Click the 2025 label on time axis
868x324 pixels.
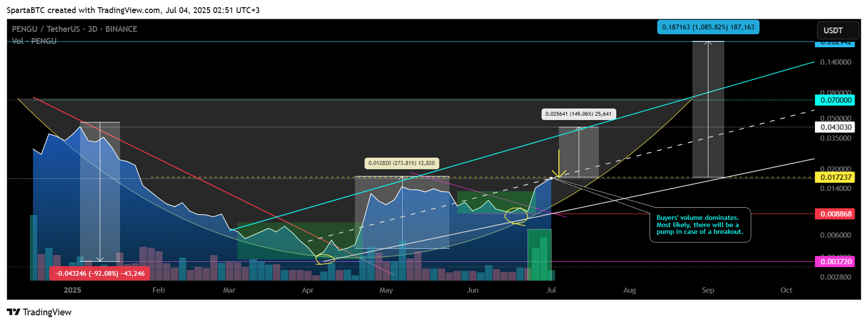[x=72, y=290]
